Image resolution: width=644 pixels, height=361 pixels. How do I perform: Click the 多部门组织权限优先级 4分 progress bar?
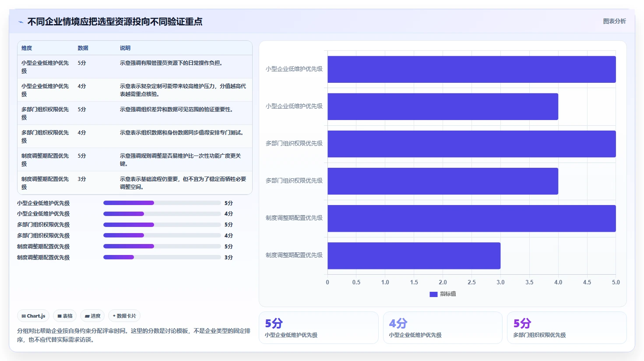click(x=162, y=235)
